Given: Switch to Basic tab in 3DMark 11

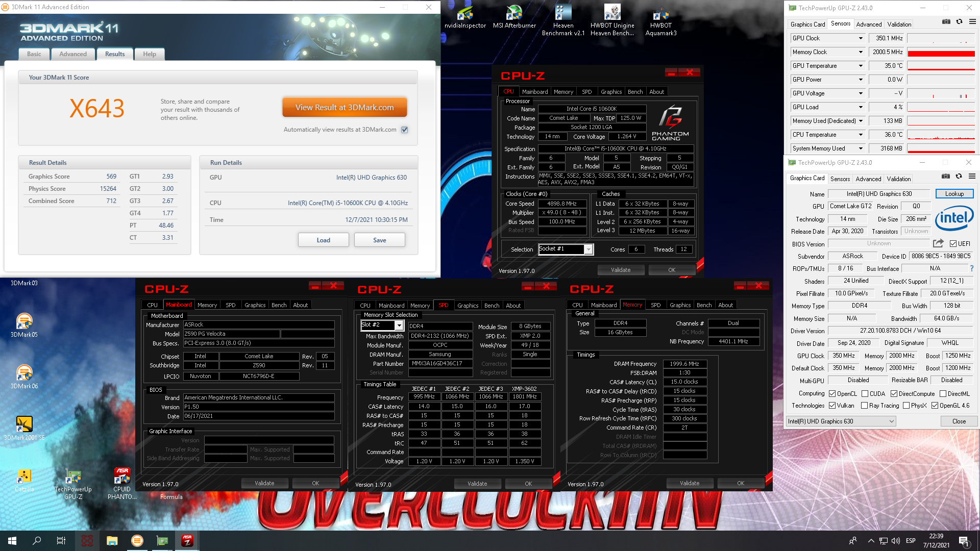Looking at the screenshot, I should coord(34,54).
